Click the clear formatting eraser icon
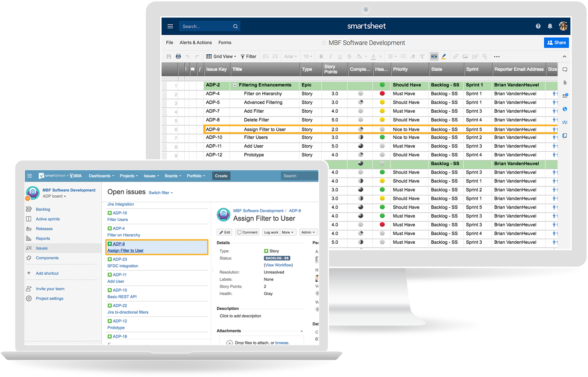This screenshot has height=377, width=588. coord(413,56)
